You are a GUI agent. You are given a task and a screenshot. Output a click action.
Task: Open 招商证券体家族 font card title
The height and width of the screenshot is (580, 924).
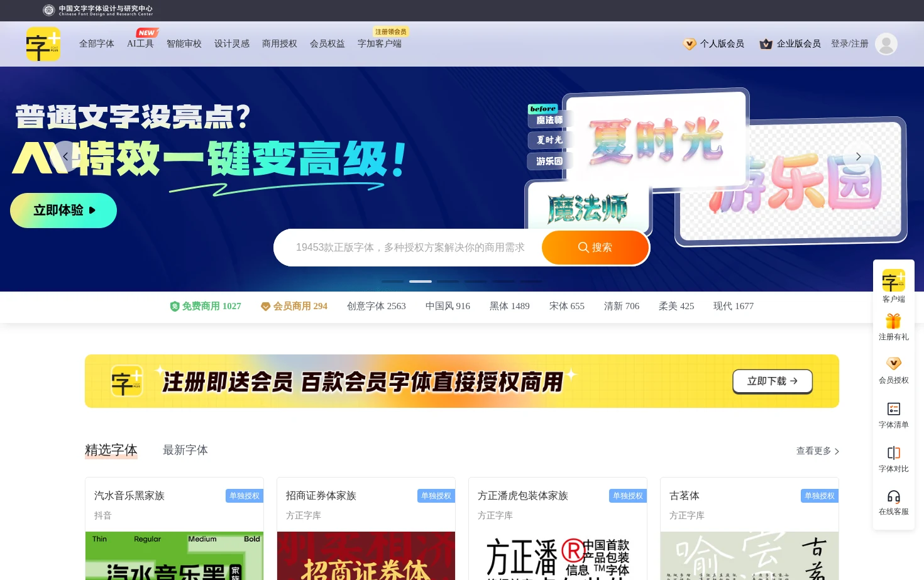point(321,496)
